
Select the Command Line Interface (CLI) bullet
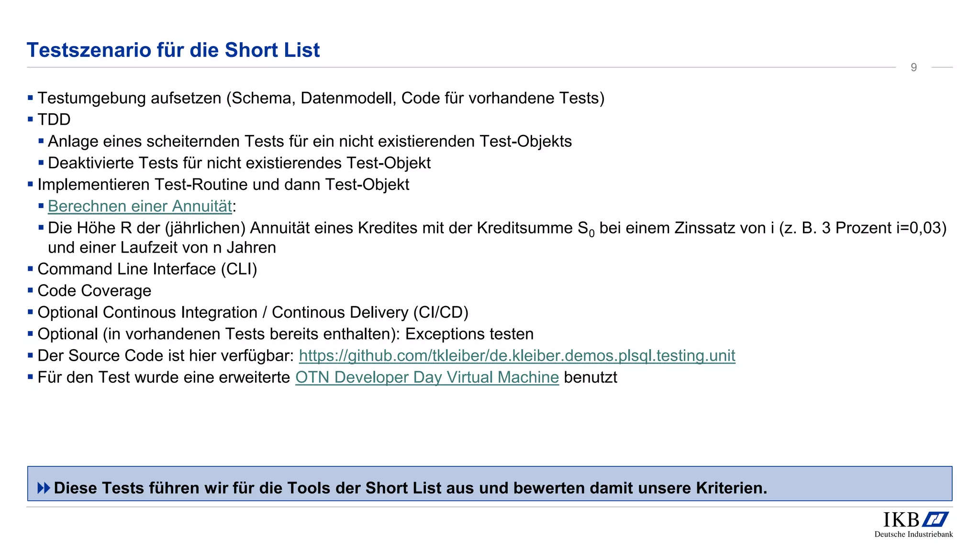click(147, 269)
